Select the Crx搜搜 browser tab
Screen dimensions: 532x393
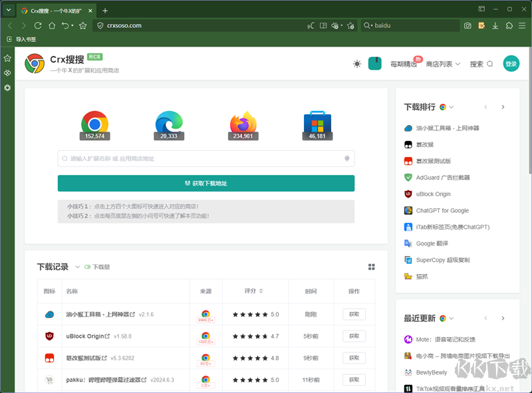[57, 11]
